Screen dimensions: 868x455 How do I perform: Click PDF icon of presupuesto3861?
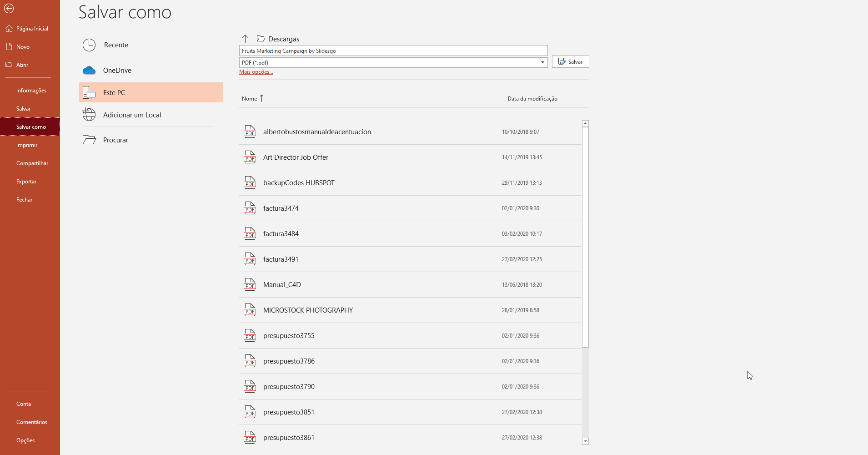pyautogui.click(x=250, y=437)
